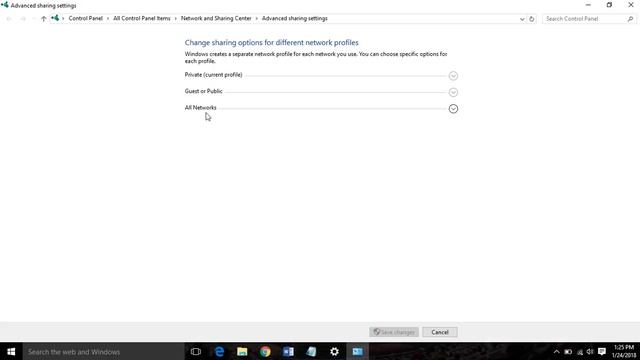Click the network icon in address bar
Viewport: 640px width, 360px height.
click(55, 18)
